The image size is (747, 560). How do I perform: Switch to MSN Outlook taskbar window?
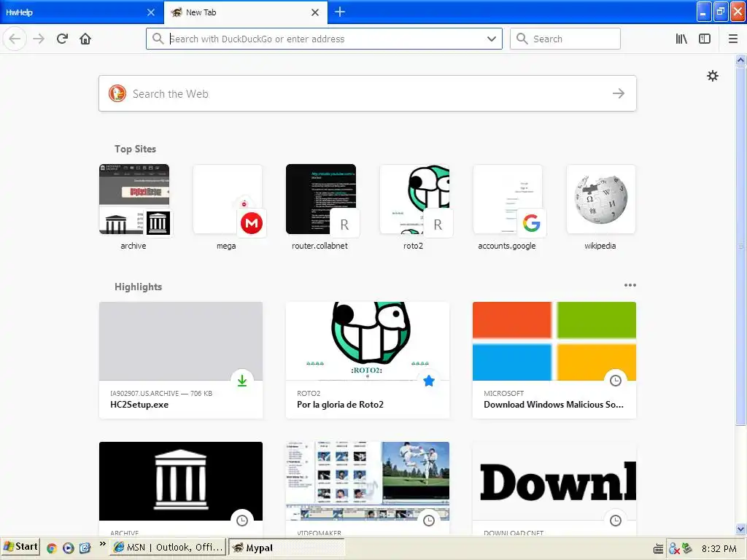click(169, 548)
